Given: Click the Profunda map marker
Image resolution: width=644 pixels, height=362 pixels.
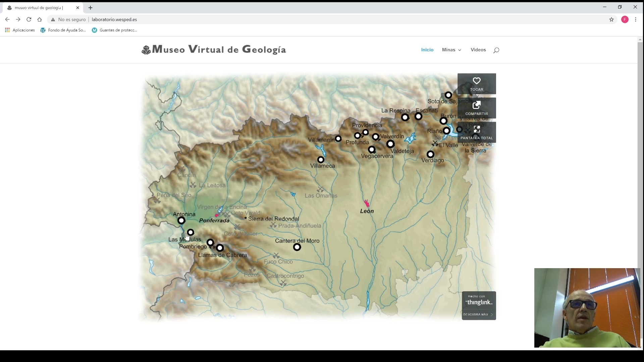Looking at the screenshot, I should tap(358, 136).
